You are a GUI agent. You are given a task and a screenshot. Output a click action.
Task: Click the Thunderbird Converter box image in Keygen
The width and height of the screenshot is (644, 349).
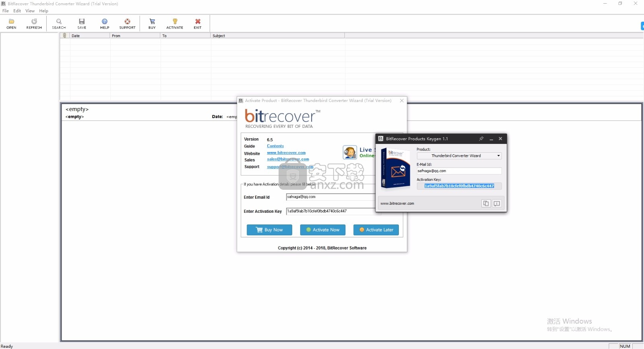tap(395, 168)
